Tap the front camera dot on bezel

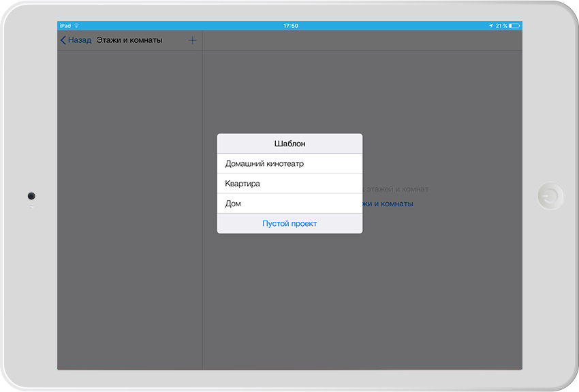pos(31,196)
